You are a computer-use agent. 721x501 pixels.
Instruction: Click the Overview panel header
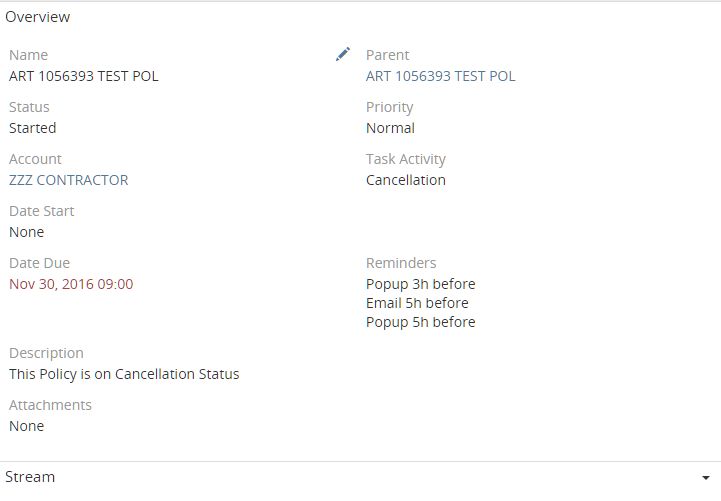coord(38,17)
